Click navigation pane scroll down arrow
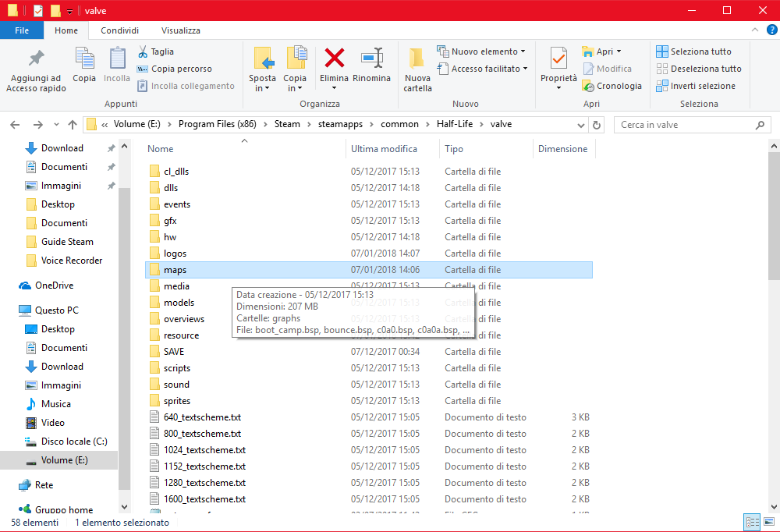 (124, 506)
